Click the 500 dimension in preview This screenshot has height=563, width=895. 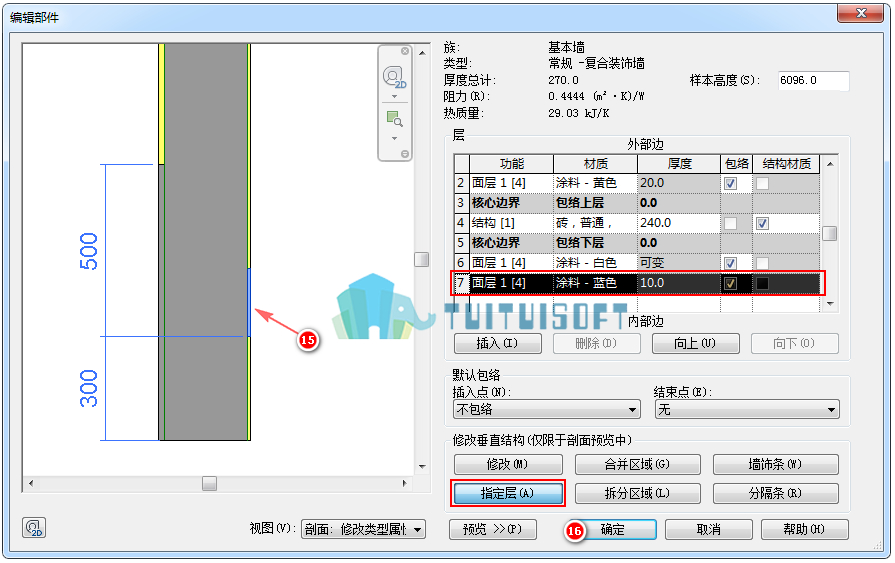(89, 251)
